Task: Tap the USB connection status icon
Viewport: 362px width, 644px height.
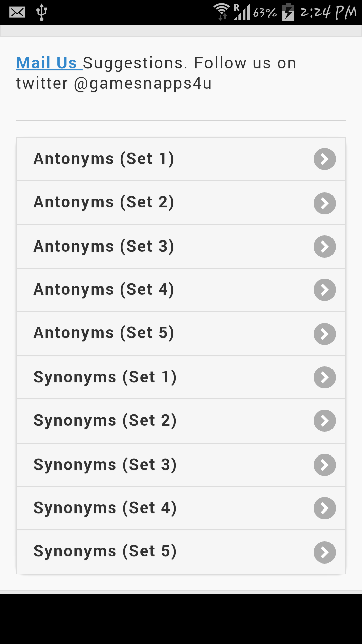Action: tap(42, 12)
